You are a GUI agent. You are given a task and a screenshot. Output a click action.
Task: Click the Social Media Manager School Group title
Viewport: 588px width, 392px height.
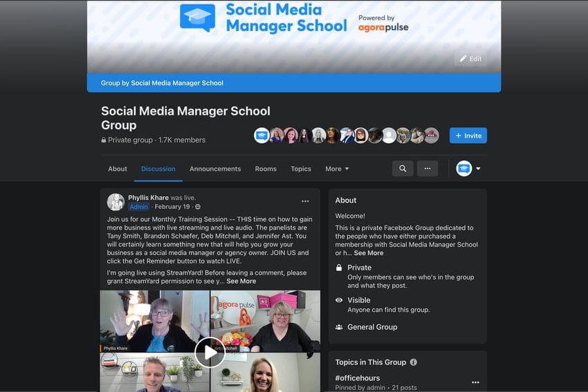(x=185, y=118)
